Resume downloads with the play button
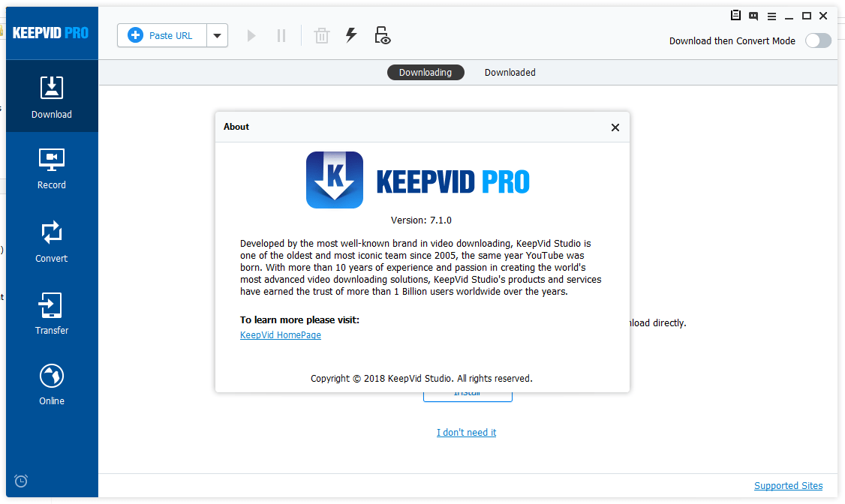This screenshot has height=504, width=845. coord(251,35)
